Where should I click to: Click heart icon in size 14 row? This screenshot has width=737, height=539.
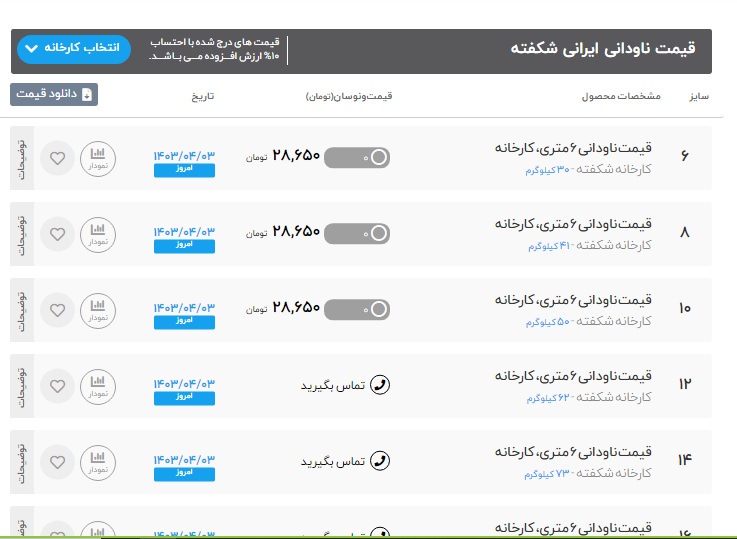(x=58, y=461)
